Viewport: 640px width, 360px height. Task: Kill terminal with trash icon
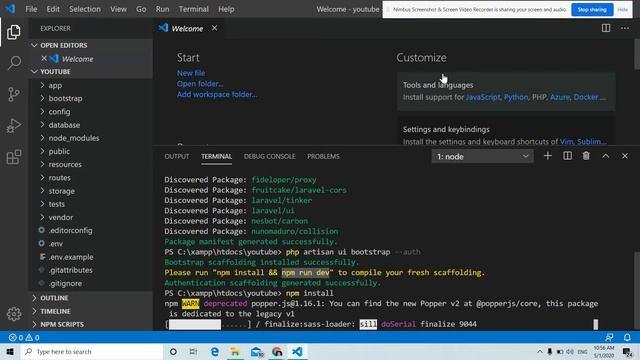coord(586,156)
